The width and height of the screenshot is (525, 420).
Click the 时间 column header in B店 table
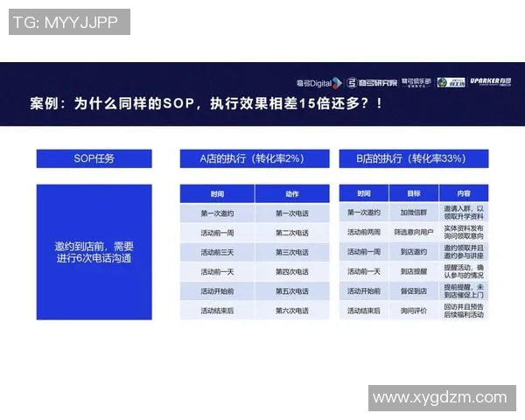tap(364, 193)
